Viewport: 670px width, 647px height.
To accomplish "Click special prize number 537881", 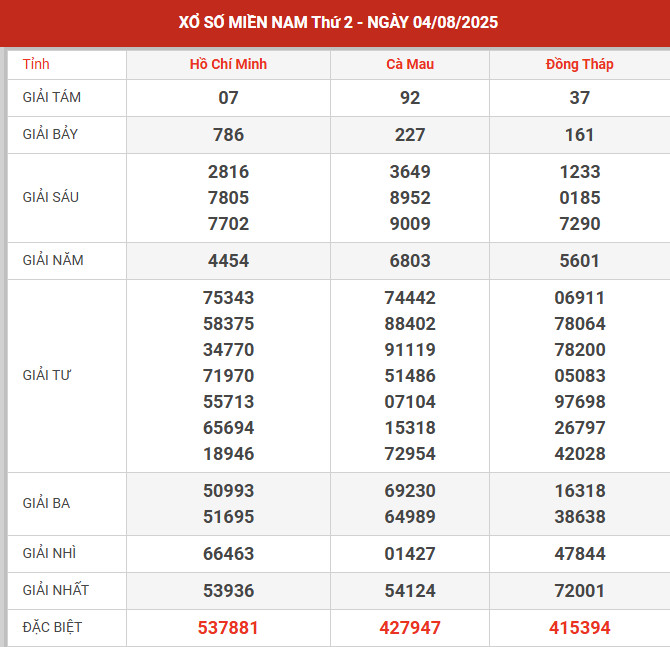I will tap(228, 628).
